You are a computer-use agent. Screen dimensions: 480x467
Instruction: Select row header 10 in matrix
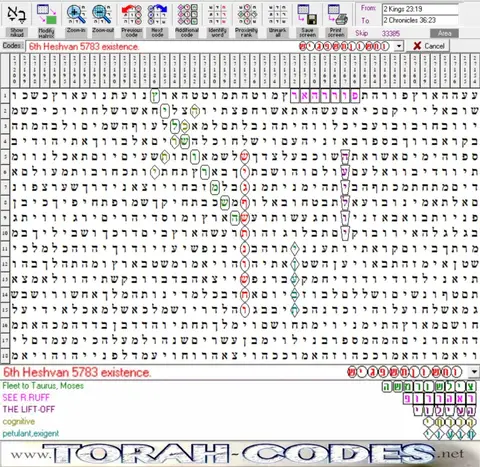(x=5, y=233)
